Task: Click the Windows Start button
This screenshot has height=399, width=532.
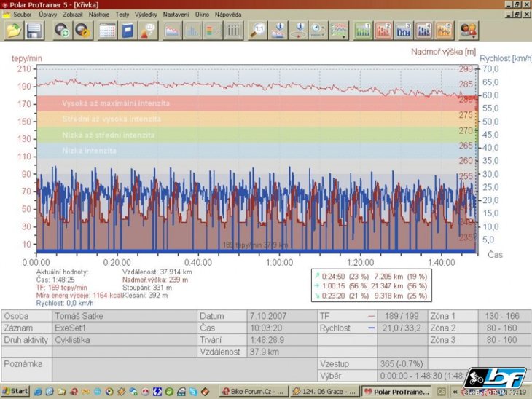Action: [x=15, y=391]
